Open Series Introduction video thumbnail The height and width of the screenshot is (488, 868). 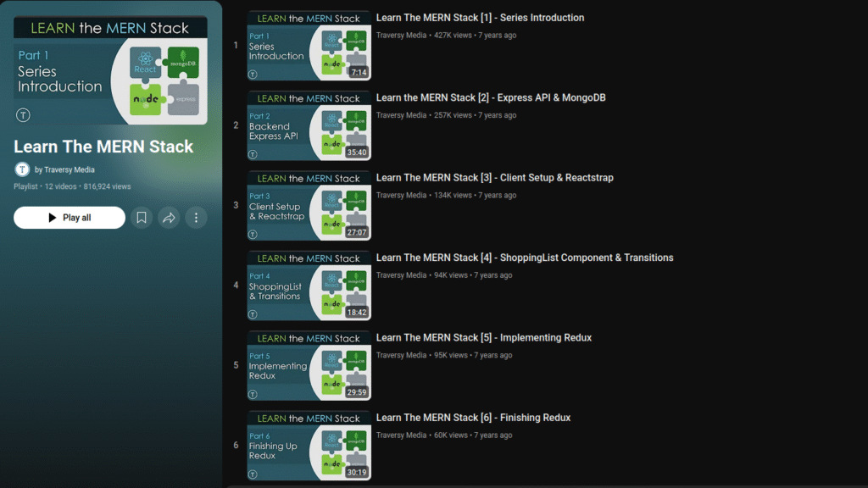click(309, 46)
